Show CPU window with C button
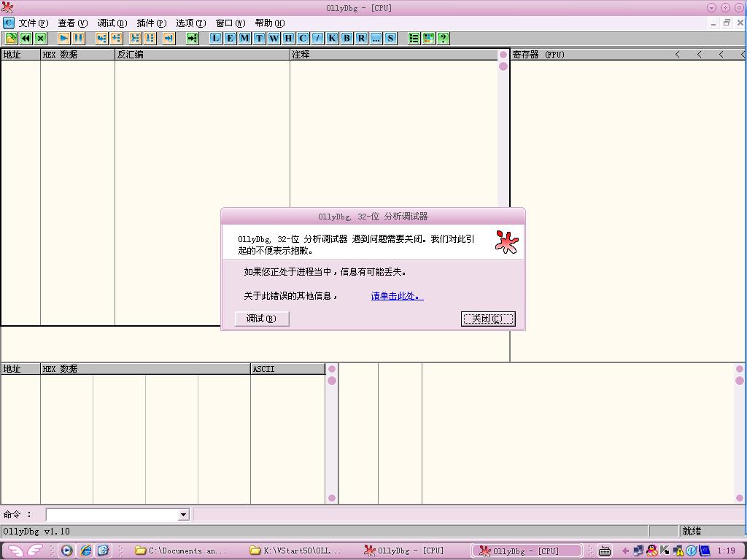Viewport: 747px width, 560px height. [303, 39]
